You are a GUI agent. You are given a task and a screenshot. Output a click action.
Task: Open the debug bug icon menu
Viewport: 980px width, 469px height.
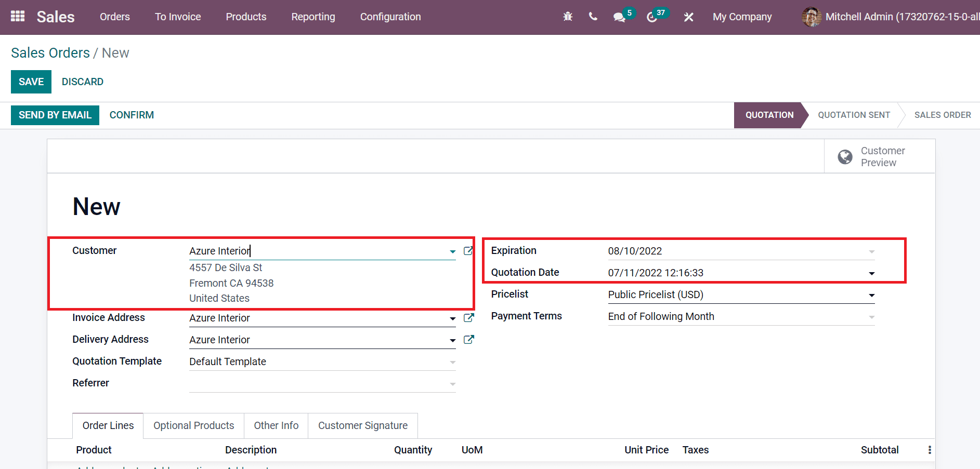[568, 17]
